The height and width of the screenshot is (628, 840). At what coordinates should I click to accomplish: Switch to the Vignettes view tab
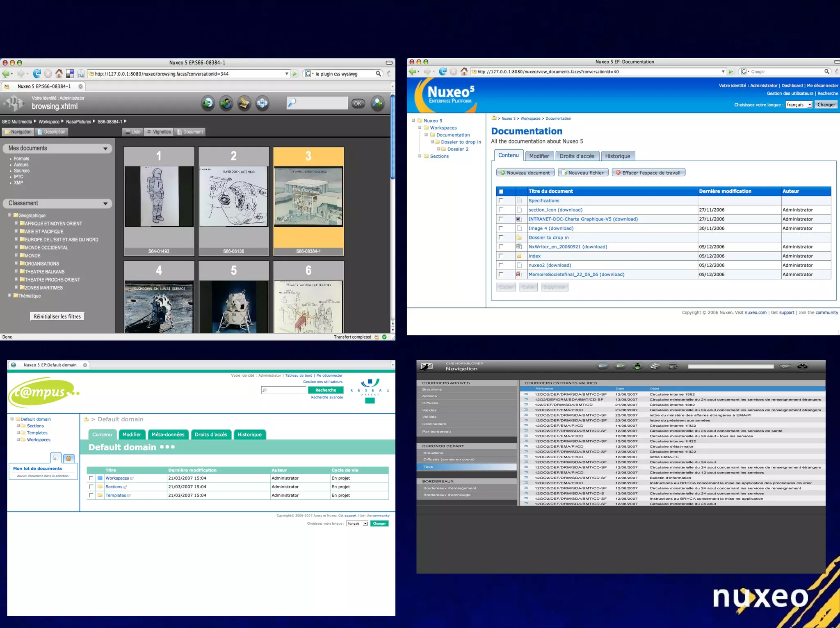click(x=159, y=132)
